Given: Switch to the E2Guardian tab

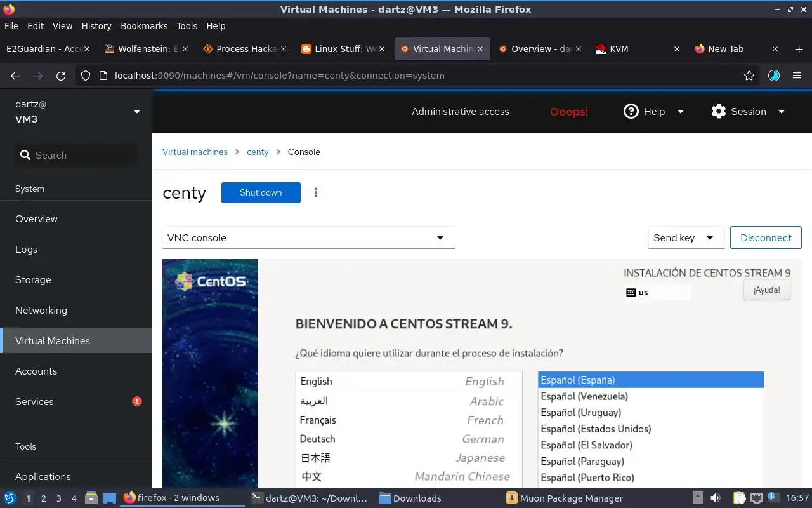Looking at the screenshot, I should click(x=48, y=49).
